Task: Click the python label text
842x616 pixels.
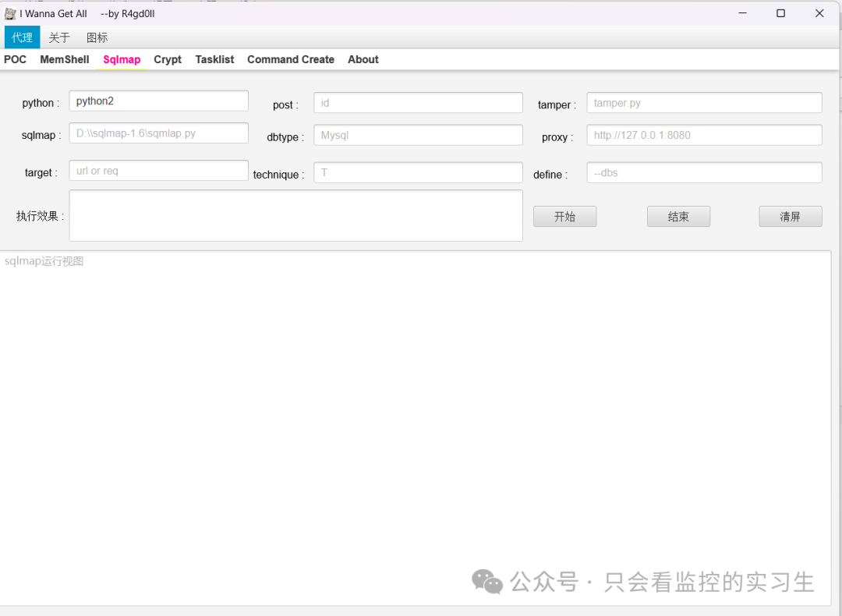Action: [x=41, y=103]
